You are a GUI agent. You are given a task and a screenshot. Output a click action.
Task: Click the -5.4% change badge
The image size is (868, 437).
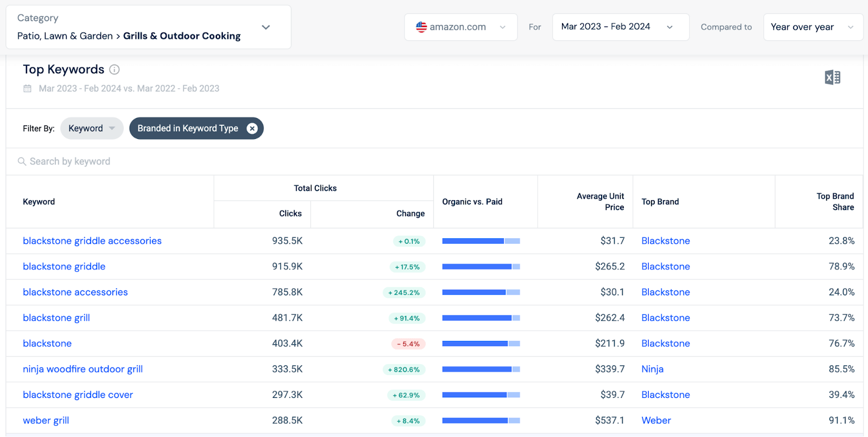click(x=409, y=344)
